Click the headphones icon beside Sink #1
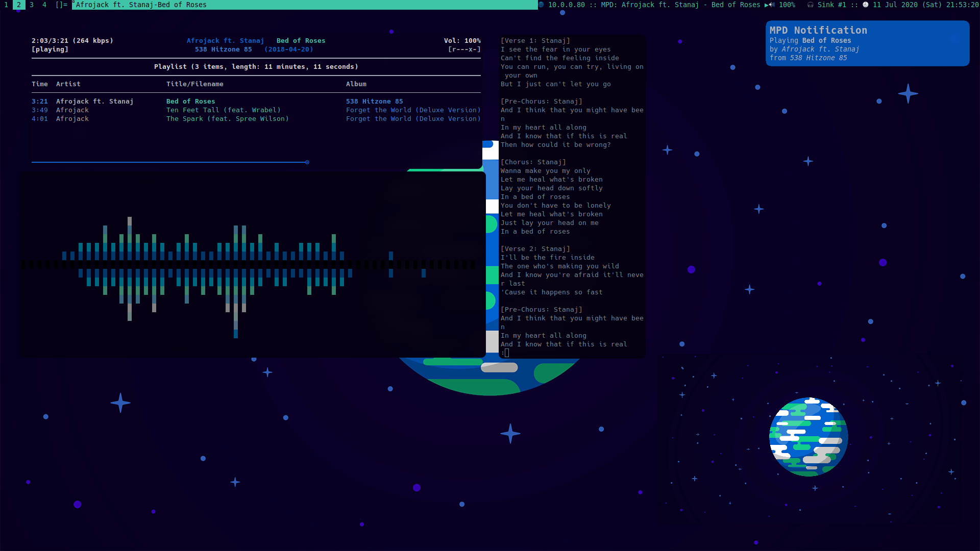Viewport: 980px width, 551px height. (x=811, y=5)
